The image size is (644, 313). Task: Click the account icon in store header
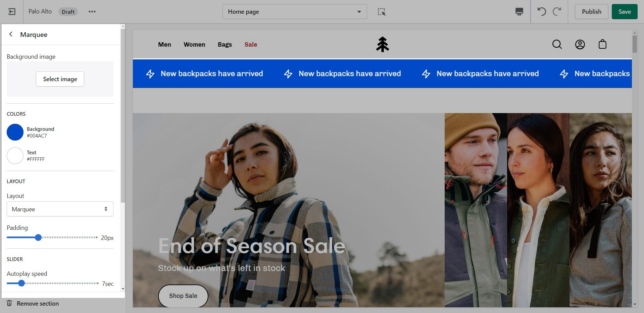[580, 44]
